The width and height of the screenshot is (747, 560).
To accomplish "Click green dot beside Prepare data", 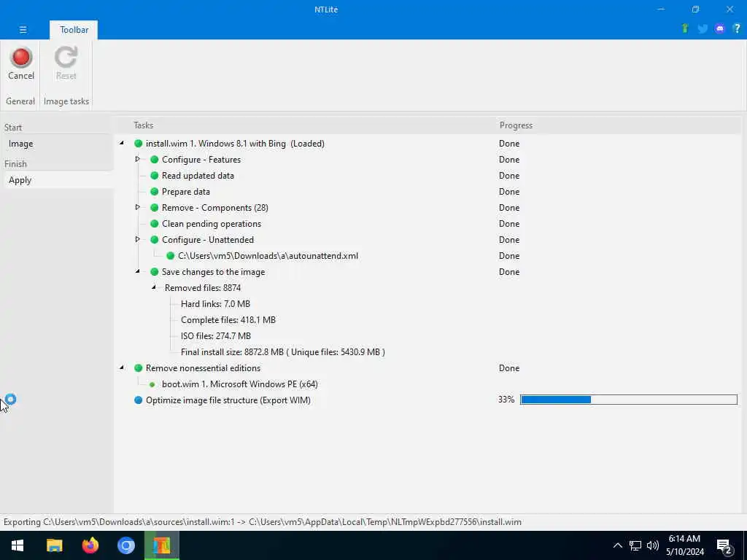I will (155, 192).
